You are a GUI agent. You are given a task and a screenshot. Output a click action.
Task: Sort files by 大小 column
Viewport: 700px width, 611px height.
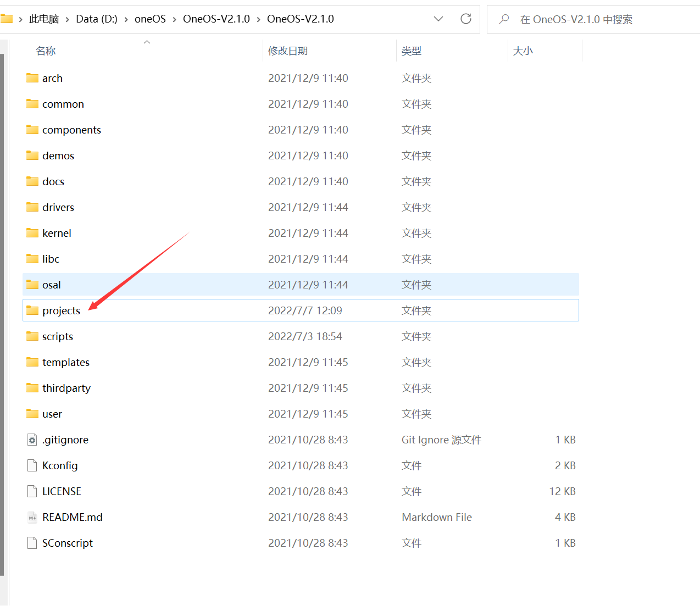click(x=523, y=51)
